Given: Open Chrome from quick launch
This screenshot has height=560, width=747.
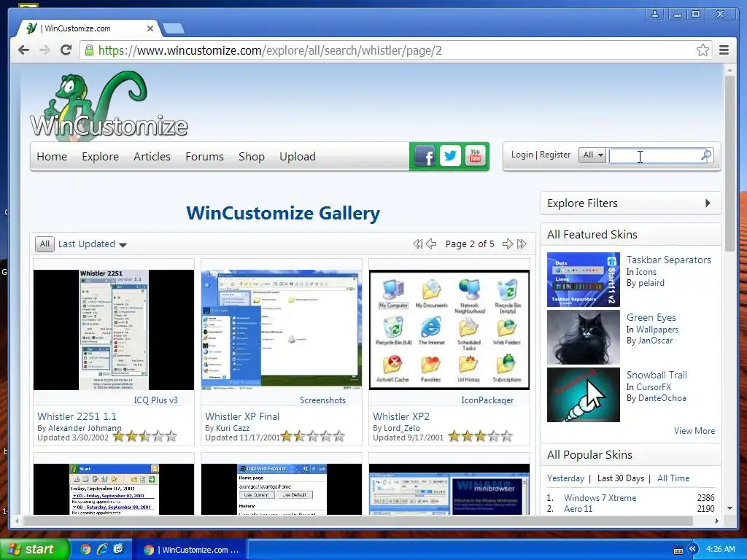Looking at the screenshot, I should coord(86,550).
